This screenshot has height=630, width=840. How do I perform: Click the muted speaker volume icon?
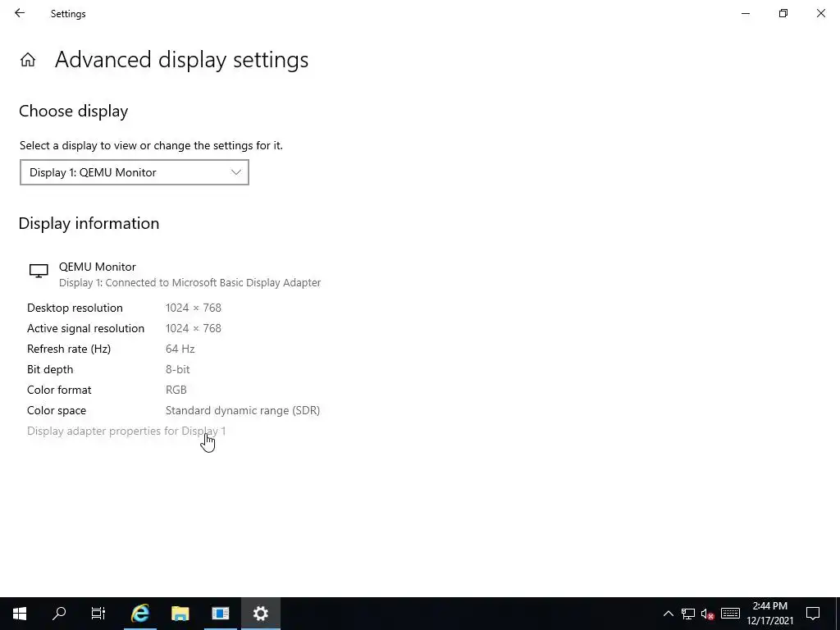(708, 614)
